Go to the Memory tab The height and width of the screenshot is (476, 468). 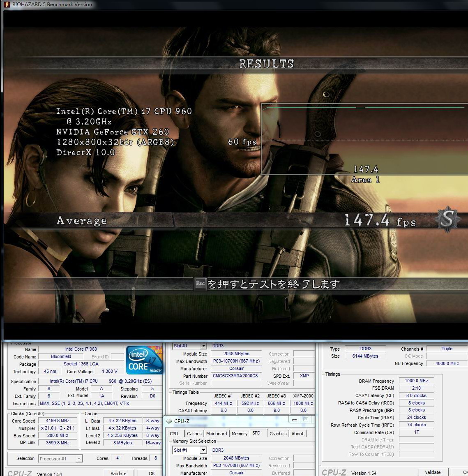click(239, 434)
